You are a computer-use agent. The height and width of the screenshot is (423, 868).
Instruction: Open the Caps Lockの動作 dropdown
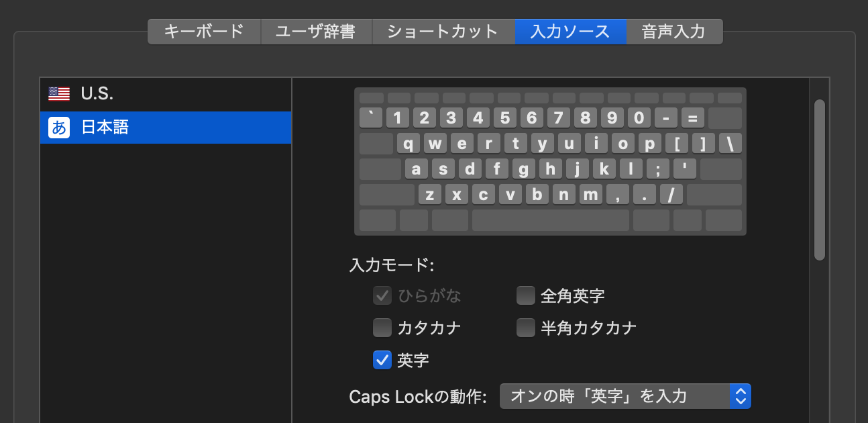coord(625,396)
